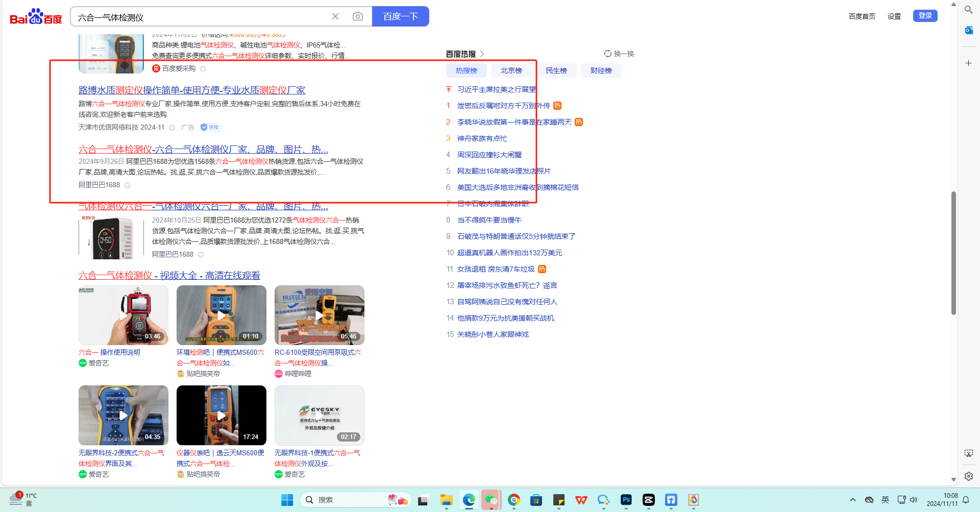
Task: Refresh hot search with 换一换
Action: point(619,54)
